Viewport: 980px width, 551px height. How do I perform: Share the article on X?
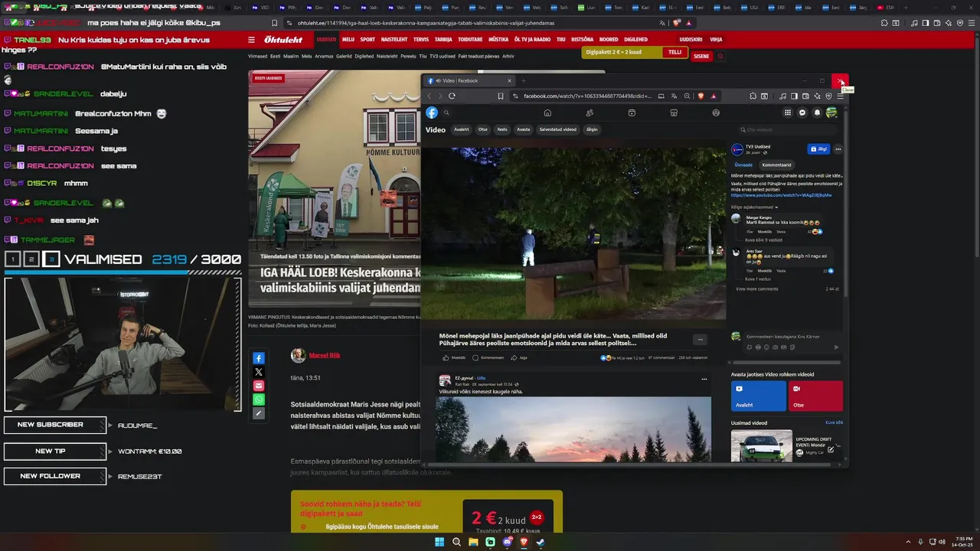259,372
